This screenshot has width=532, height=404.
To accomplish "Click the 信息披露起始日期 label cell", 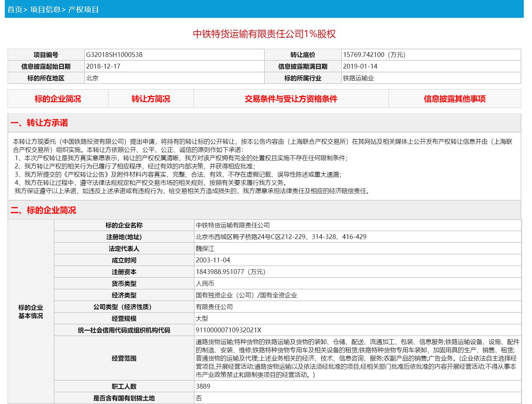I will (x=46, y=67).
